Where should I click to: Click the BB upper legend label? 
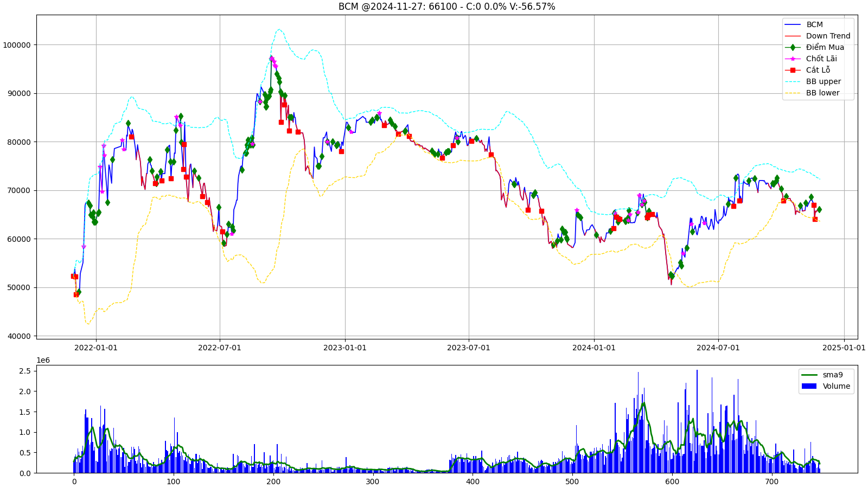click(x=824, y=81)
